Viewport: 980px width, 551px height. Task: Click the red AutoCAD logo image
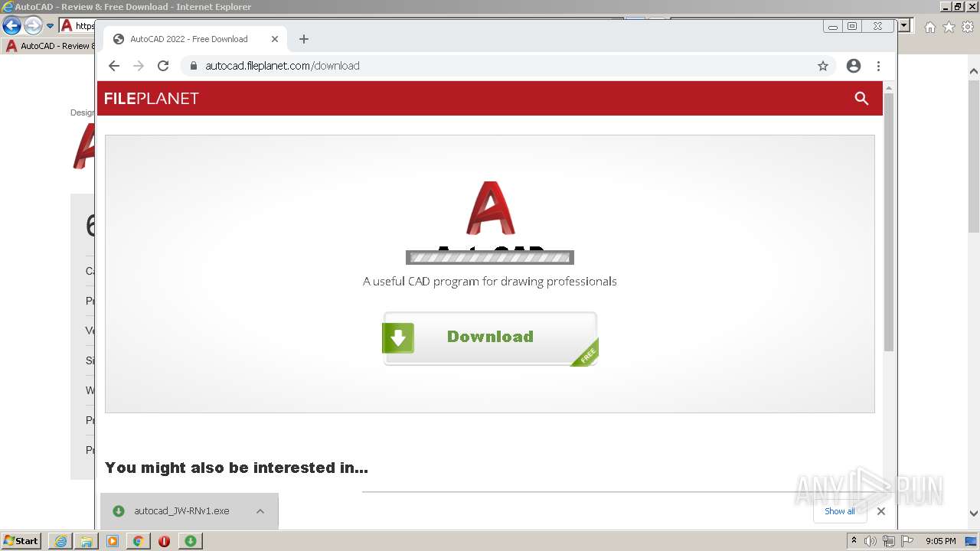[490, 208]
